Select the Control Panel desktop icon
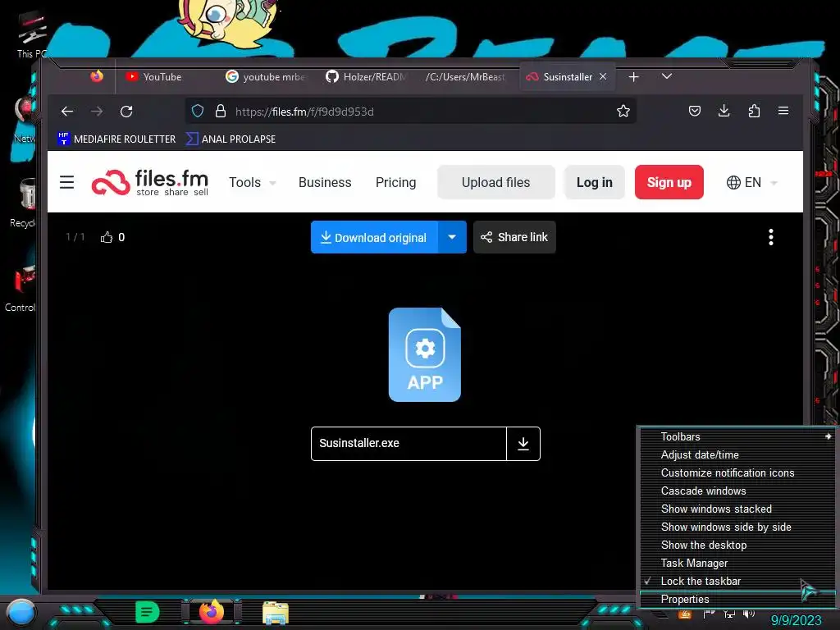 tap(21, 288)
